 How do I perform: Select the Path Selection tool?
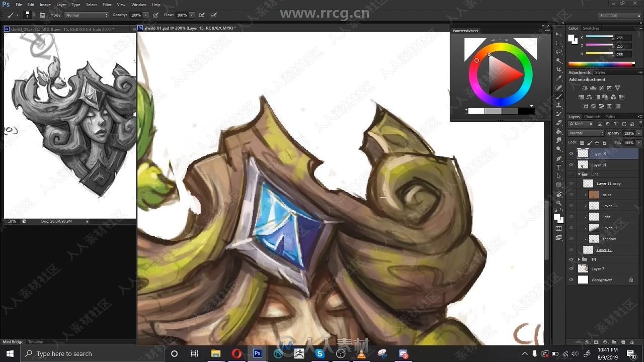click(559, 175)
